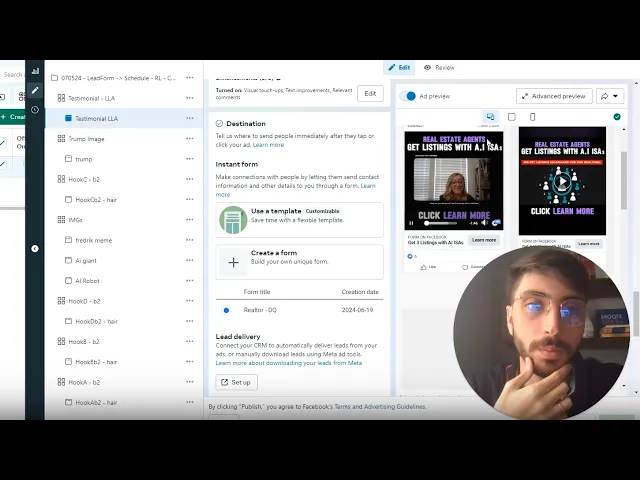This screenshot has width=640, height=480.
Task: Click the Set up lead delivery button
Action: click(237, 382)
